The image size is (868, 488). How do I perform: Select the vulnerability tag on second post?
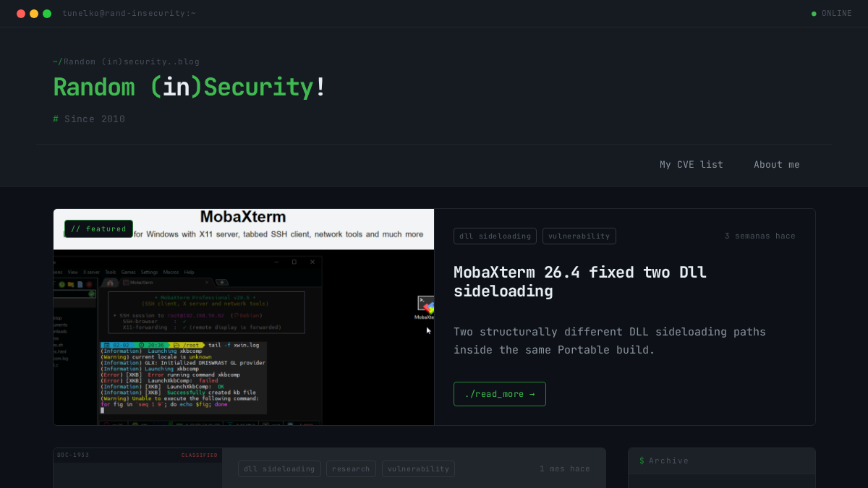(x=418, y=469)
